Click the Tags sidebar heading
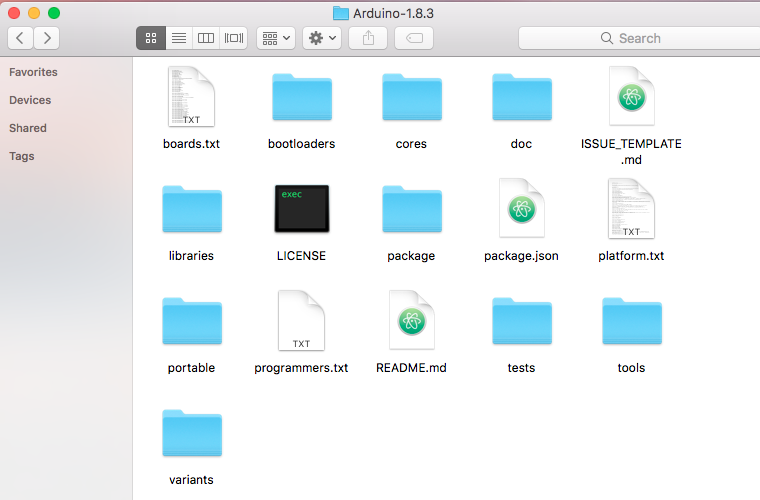The width and height of the screenshot is (760, 500). click(x=21, y=156)
